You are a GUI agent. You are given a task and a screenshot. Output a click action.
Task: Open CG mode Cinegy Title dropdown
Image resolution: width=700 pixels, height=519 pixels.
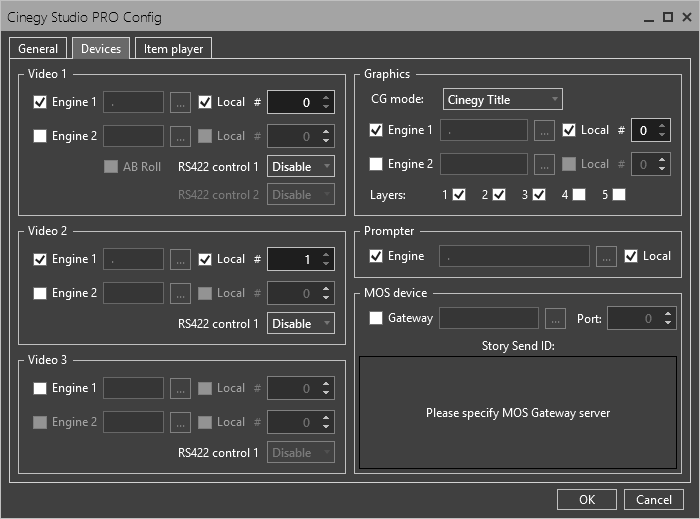pos(502,99)
